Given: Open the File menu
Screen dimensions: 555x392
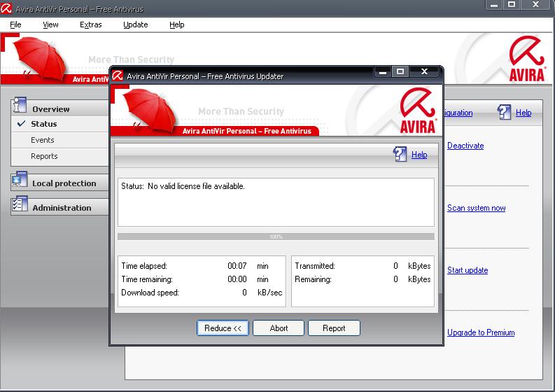Looking at the screenshot, I should pyautogui.click(x=15, y=24).
